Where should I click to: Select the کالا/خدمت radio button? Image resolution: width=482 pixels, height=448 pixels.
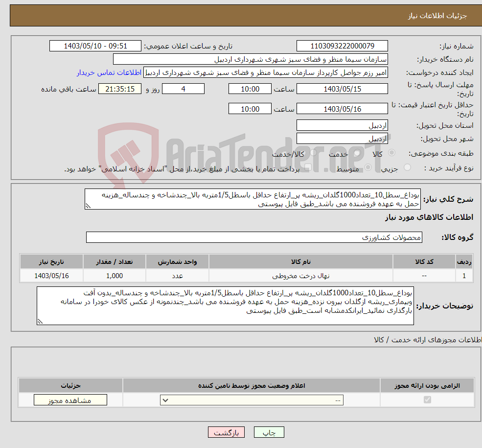point(313,152)
